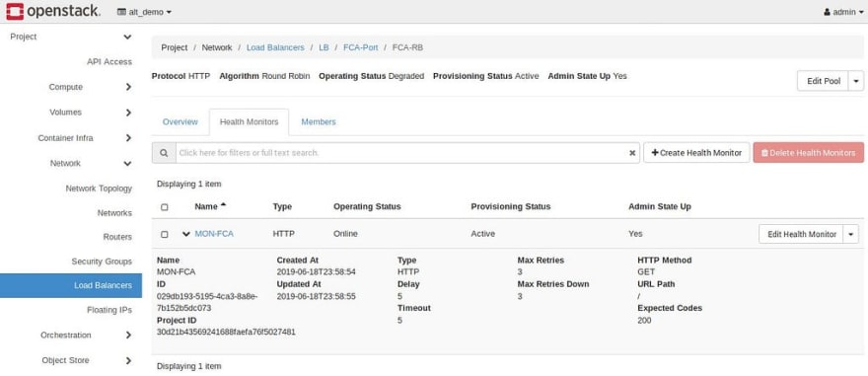Clear the filter with the x icon
This screenshot has height=376, width=868.
(632, 153)
